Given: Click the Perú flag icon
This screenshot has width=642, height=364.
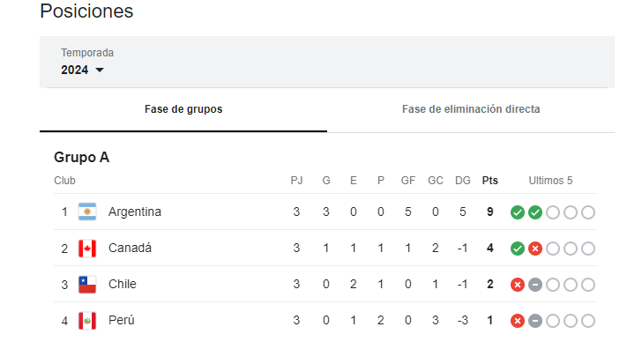Looking at the screenshot, I should 87,321.
